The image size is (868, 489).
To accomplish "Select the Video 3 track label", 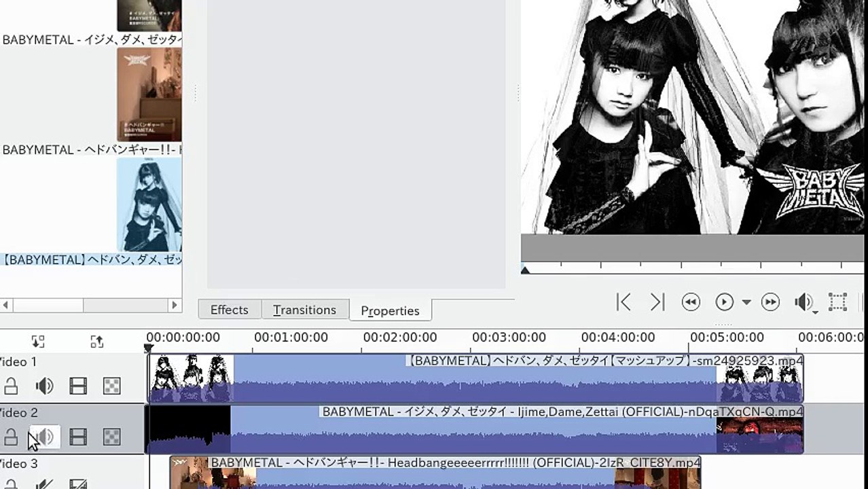I will (x=18, y=463).
